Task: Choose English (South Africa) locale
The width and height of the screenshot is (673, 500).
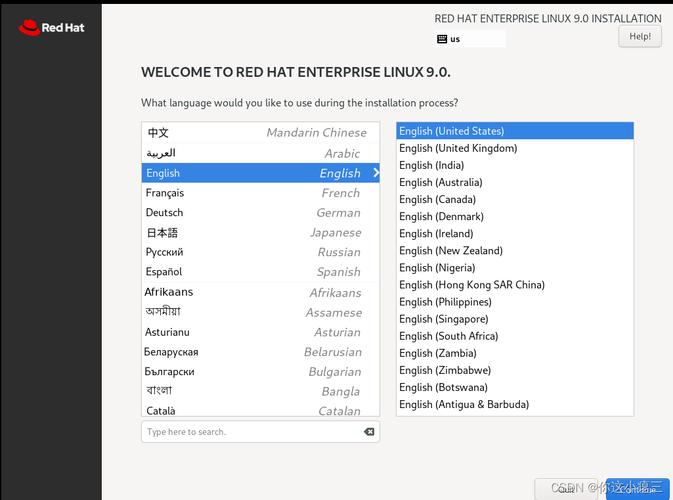Action: pos(515,336)
